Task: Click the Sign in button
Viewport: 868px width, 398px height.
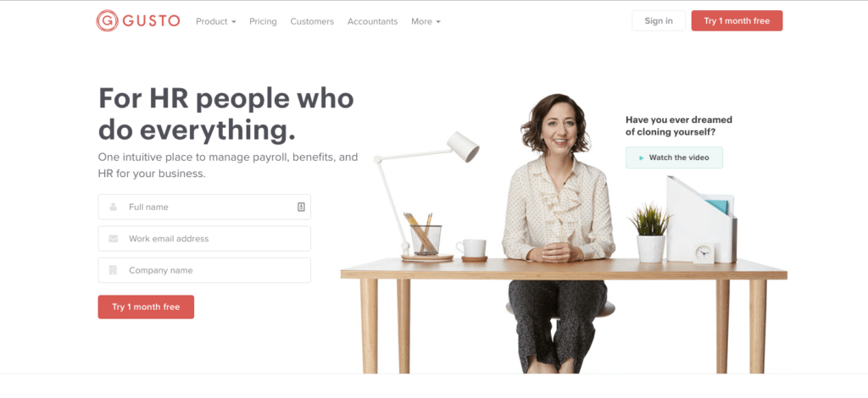Action: coord(659,21)
